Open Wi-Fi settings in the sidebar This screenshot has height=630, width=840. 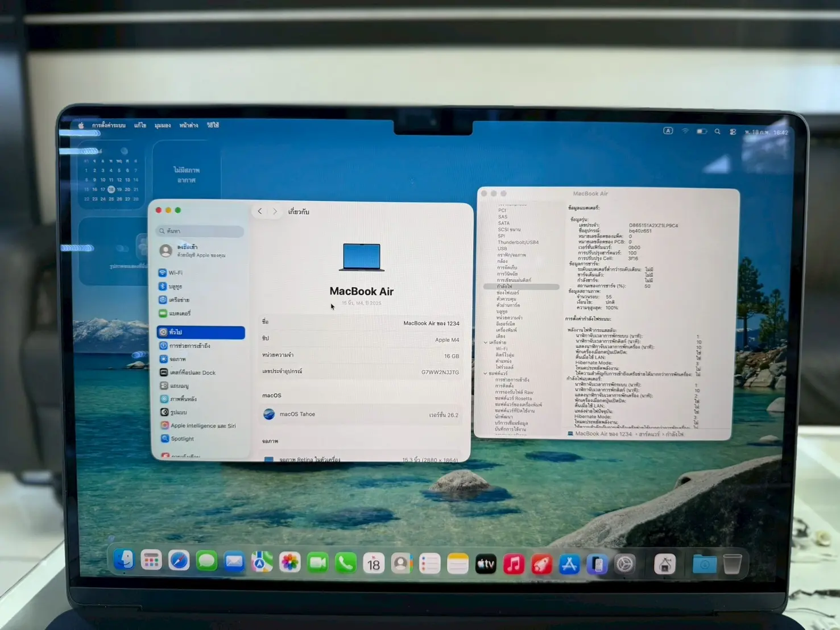coord(173,272)
